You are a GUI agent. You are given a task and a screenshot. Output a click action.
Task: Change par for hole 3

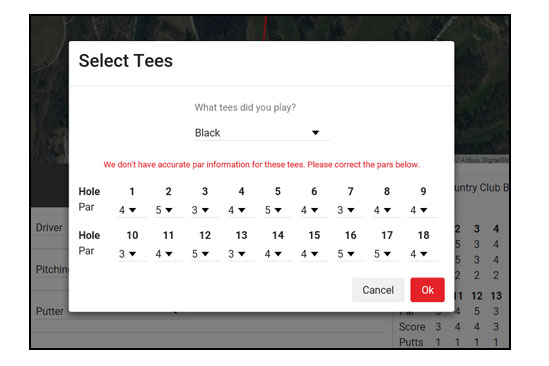point(205,210)
